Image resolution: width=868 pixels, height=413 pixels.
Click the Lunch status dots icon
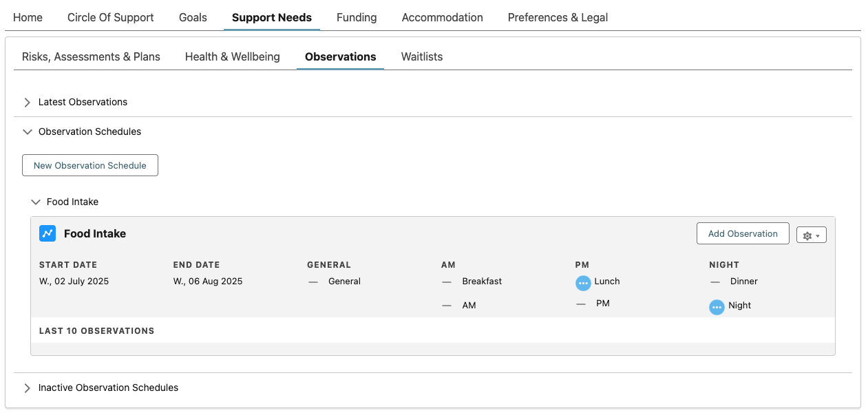(583, 283)
